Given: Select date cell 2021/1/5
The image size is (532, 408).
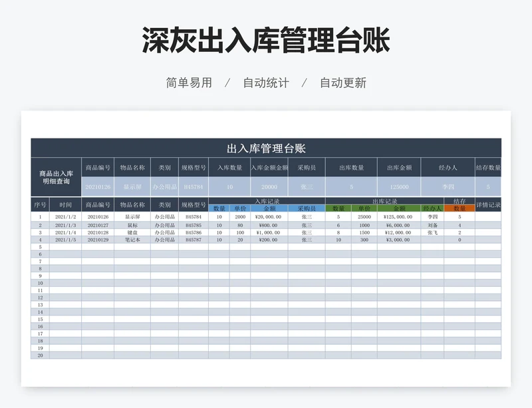Looking at the screenshot, I should (x=65, y=240).
